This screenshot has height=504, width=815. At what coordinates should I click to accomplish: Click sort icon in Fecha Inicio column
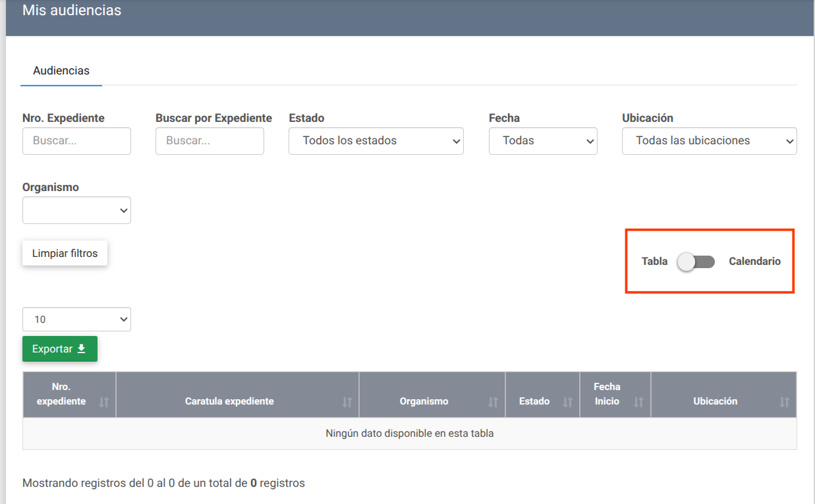638,402
